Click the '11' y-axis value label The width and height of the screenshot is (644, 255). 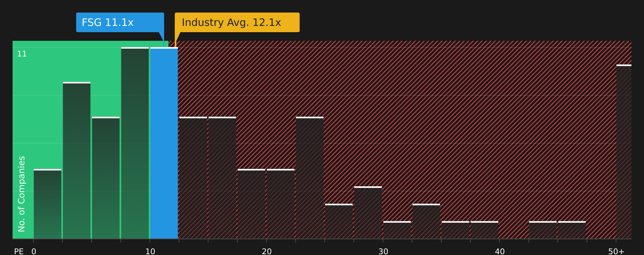[22, 54]
